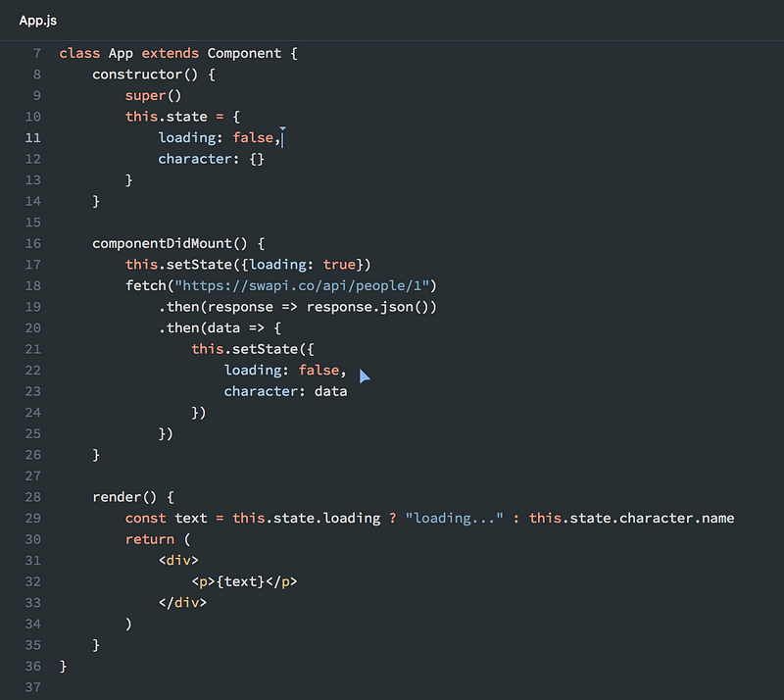Click the closing </div> tag
The image size is (784, 700).
182,602
